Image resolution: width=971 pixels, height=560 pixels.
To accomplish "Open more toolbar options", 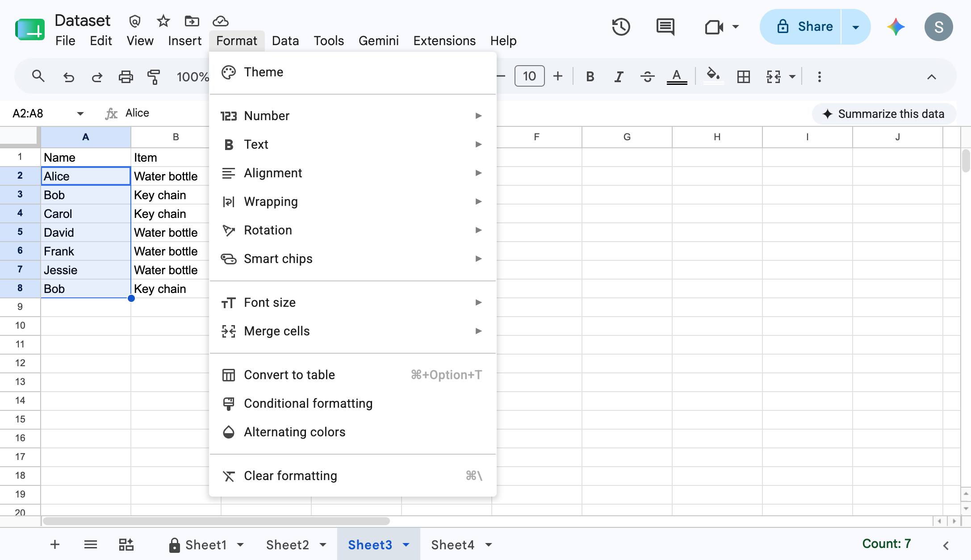I will (819, 77).
